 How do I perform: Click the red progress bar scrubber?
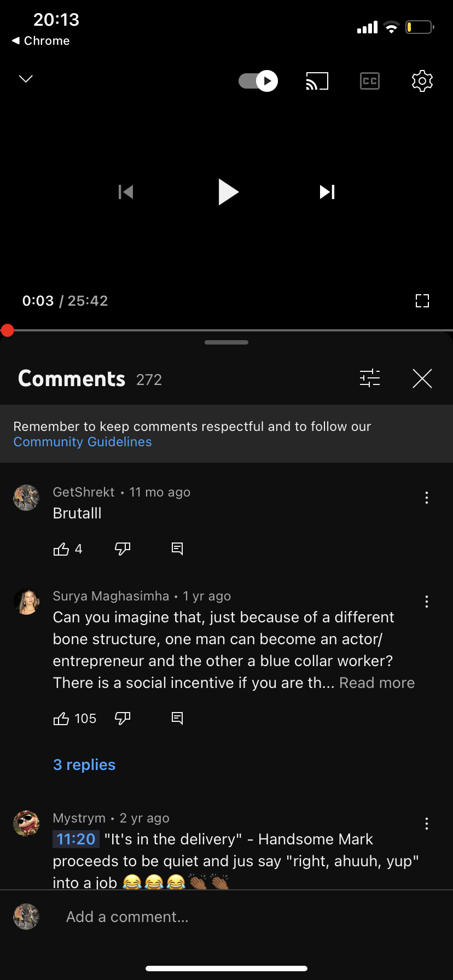click(x=7, y=330)
